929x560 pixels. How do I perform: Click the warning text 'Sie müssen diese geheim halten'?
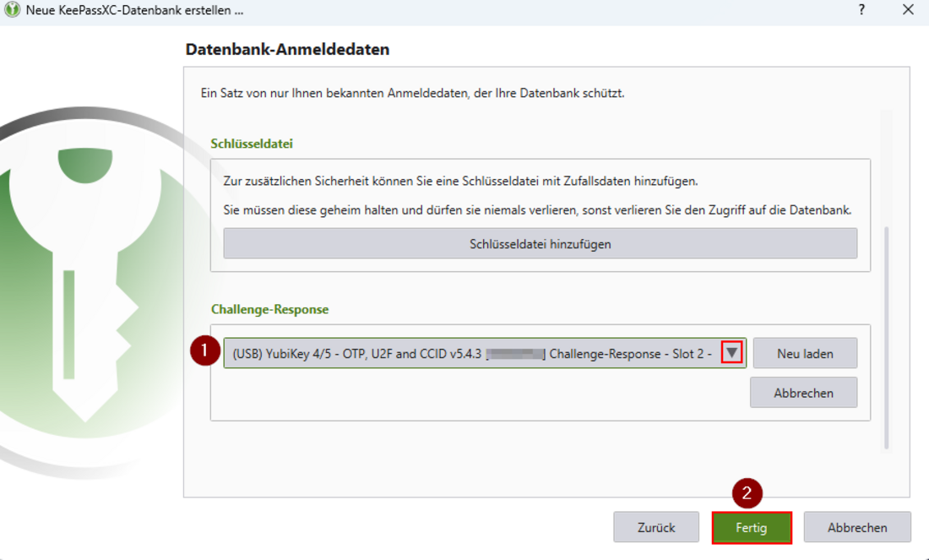[x=311, y=209]
